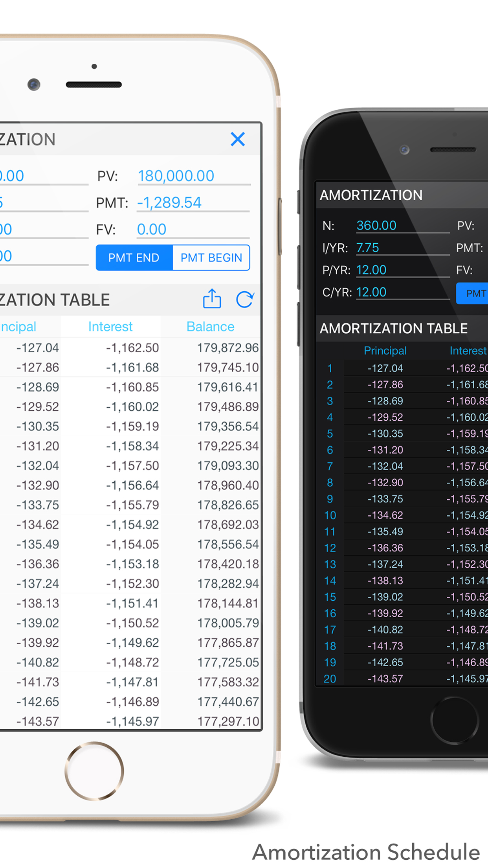Switch to PMT BEGIN payment mode
This screenshot has width=488, height=868.
(x=211, y=258)
